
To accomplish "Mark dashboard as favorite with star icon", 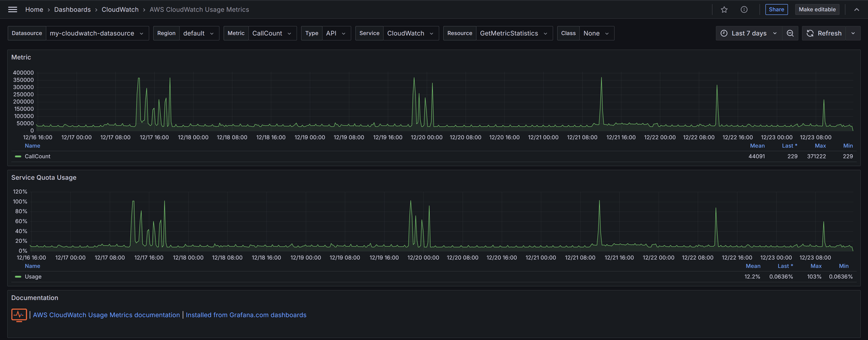I will [724, 9].
